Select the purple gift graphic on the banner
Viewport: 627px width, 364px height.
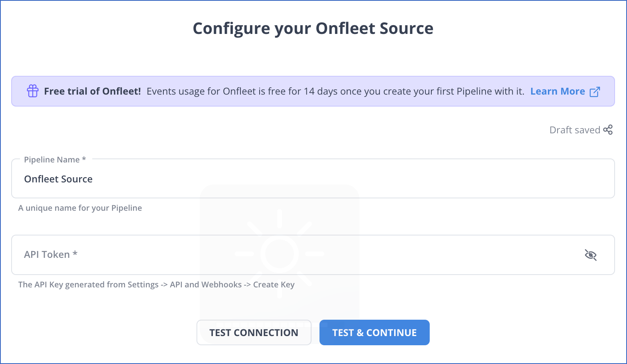[32, 91]
